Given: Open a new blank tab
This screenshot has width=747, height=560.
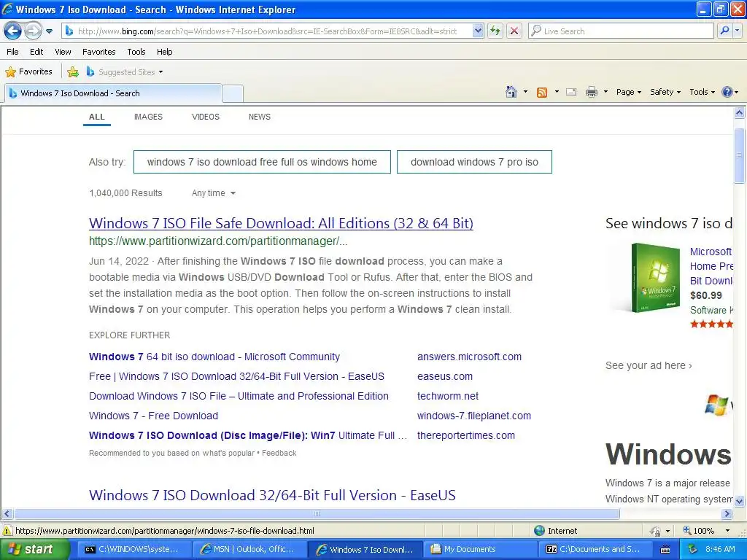Looking at the screenshot, I should point(233,93).
